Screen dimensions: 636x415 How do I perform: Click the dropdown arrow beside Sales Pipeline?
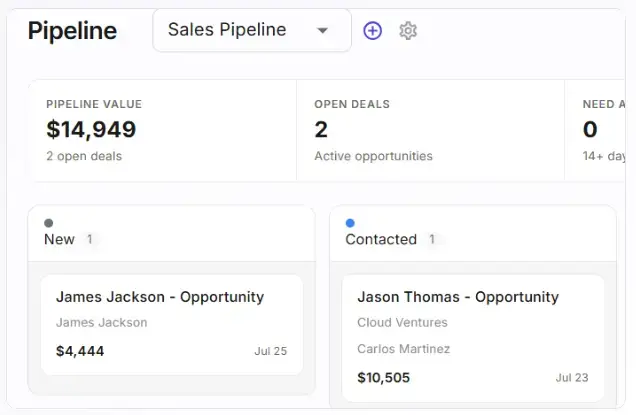coord(322,30)
